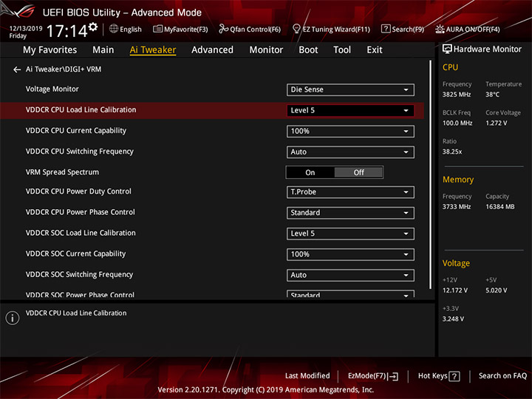Click the Hot Keys question mark icon
Image resolution: width=532 pixels, height=399 pixels.
pos(454,376)
